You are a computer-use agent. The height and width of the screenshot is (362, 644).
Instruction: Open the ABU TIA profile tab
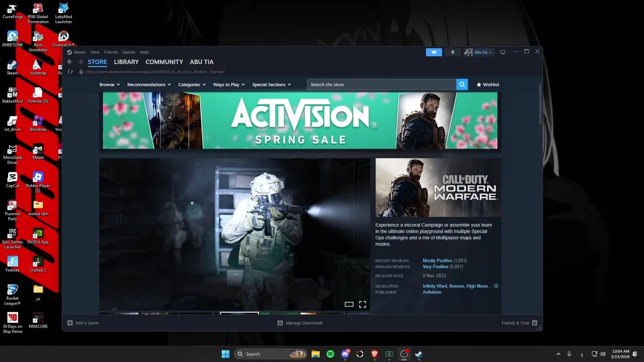point(202,62)
